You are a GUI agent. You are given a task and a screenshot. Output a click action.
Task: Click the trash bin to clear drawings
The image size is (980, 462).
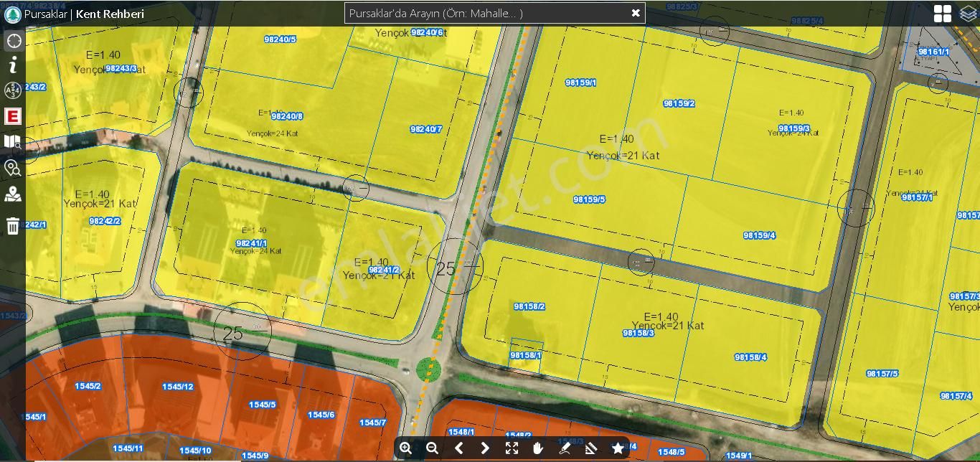pos(13,227)
